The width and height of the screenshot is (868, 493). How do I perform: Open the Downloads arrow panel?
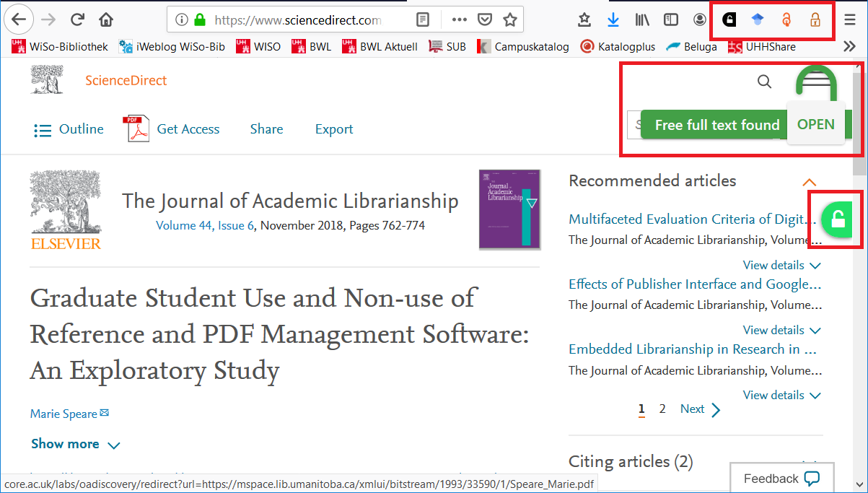pos(613,19)
